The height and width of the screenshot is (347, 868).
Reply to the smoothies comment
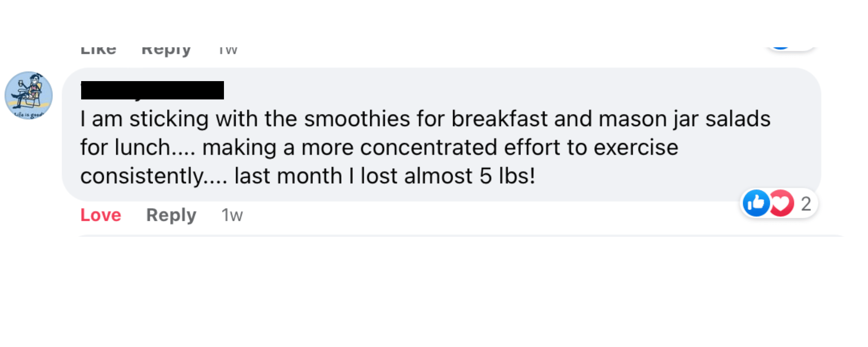coord(171,215)
